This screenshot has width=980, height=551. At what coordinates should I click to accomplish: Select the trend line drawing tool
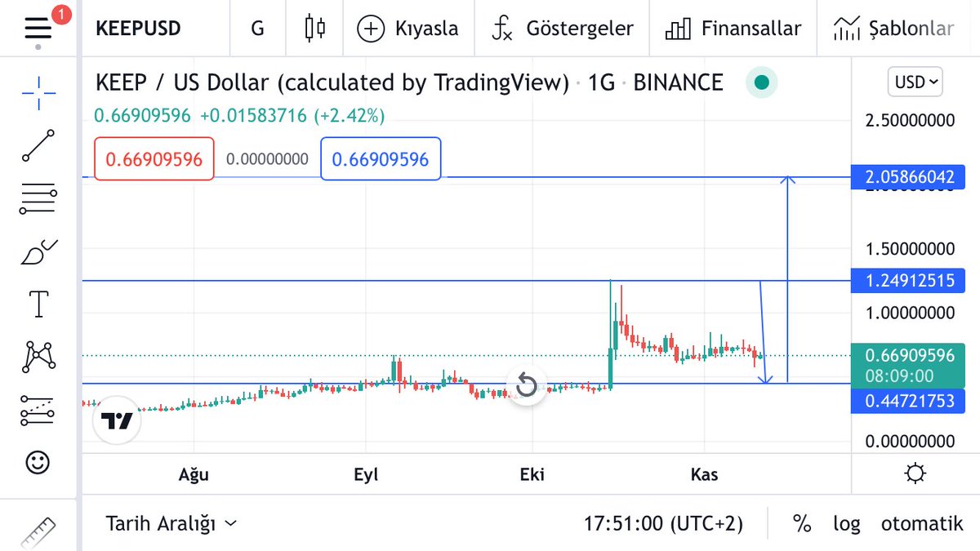pos(38,145)
